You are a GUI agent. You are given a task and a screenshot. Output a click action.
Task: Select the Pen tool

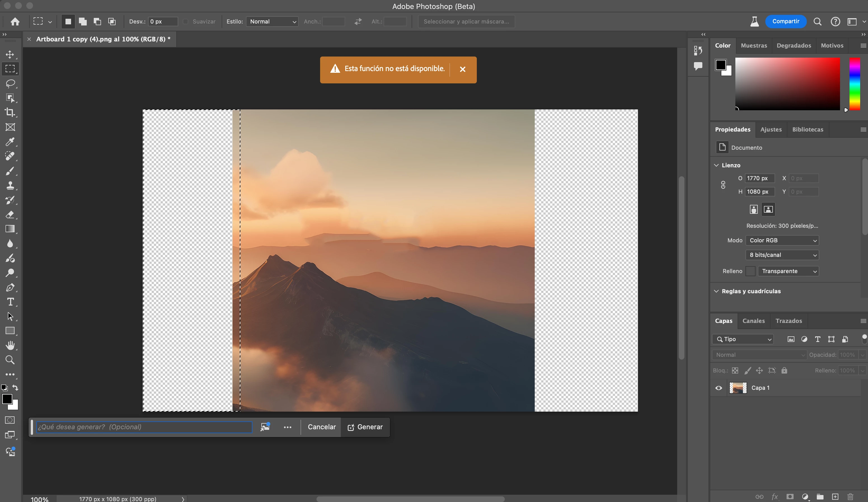click(x=10, y=287)
